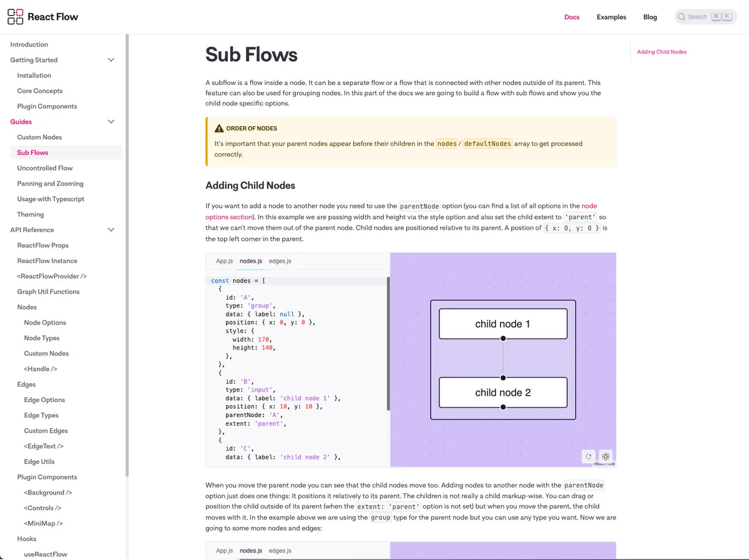Open the Examples nav item
The image size is (749, 560).
[611, 17]
